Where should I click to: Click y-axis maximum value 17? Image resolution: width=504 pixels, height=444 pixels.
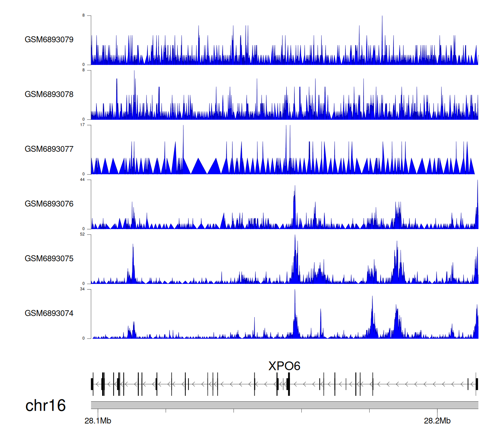click(82, 125)
